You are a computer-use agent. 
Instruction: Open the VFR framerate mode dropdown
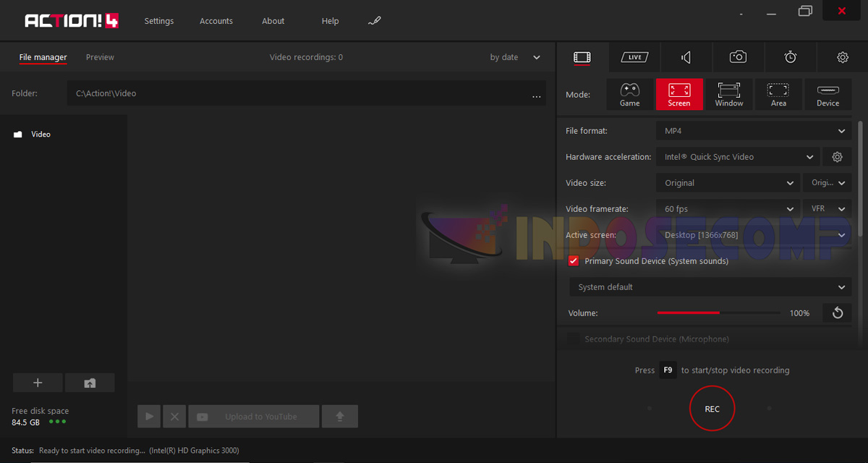point(827,209)
